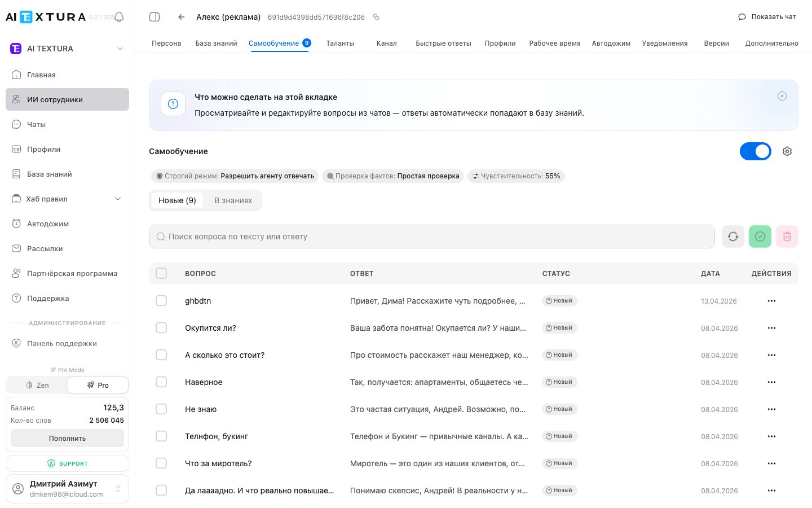This screenshot has width=812, height=508.
Task: Close the info banner
Action: (x=782, y=96)
